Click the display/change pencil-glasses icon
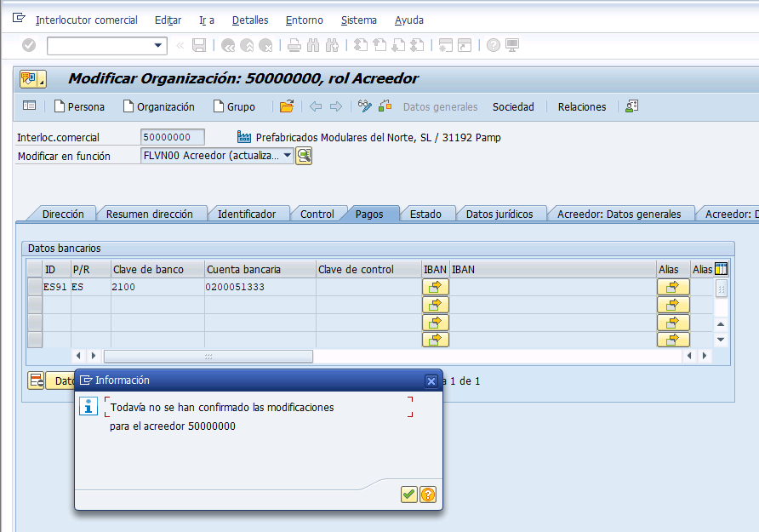Screen dimensions: 759x532 coord(364,106)
